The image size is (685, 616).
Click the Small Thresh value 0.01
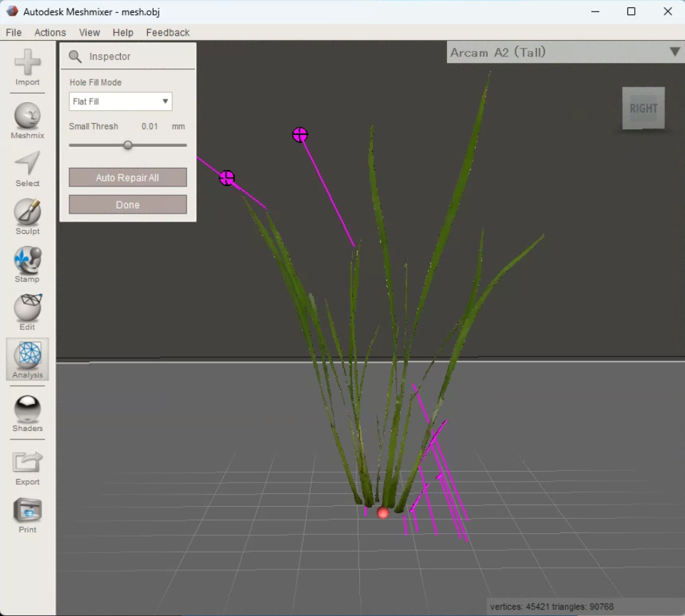click(x=149, y=126)
